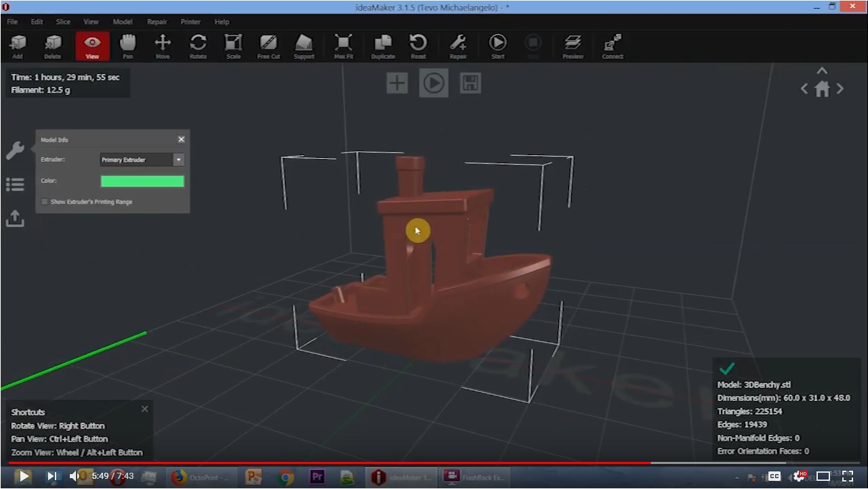868x489 pixels.
Task: Open the File menu
Action: (12, 22)
